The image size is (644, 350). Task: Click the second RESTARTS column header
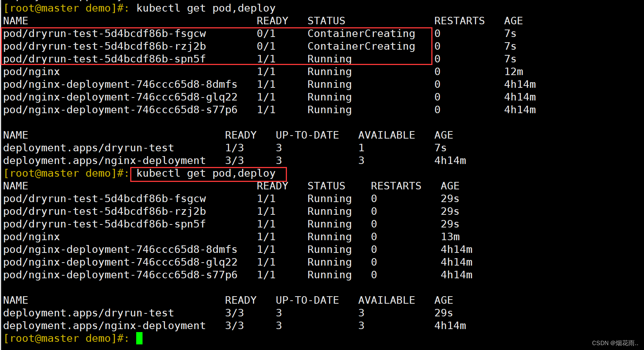(396, 186)
